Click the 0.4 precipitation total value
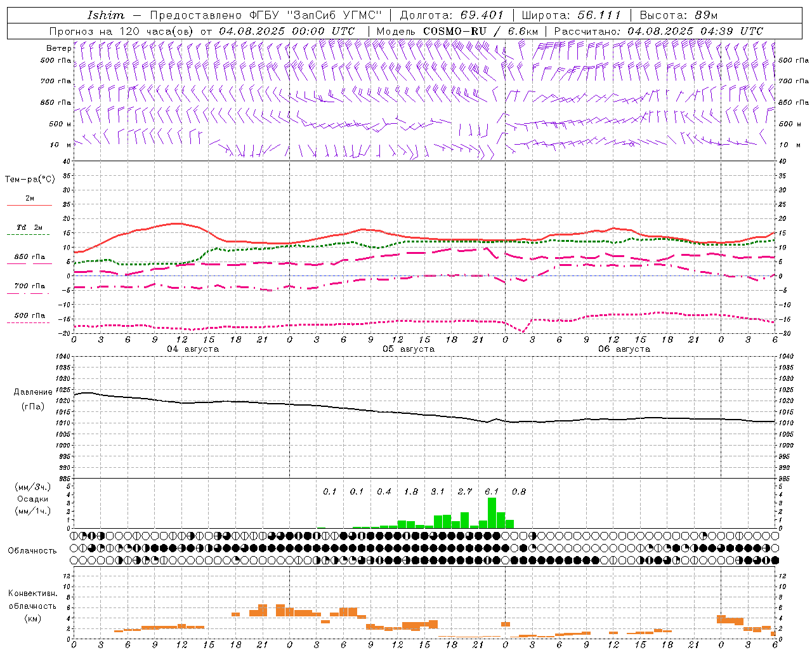 [384, 492]
